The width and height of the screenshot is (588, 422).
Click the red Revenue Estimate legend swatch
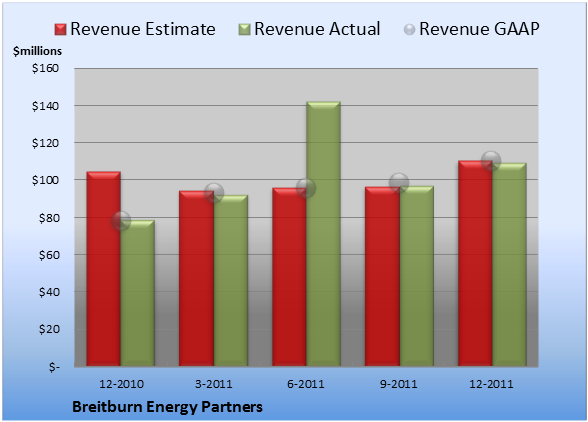tap(60, 30)
